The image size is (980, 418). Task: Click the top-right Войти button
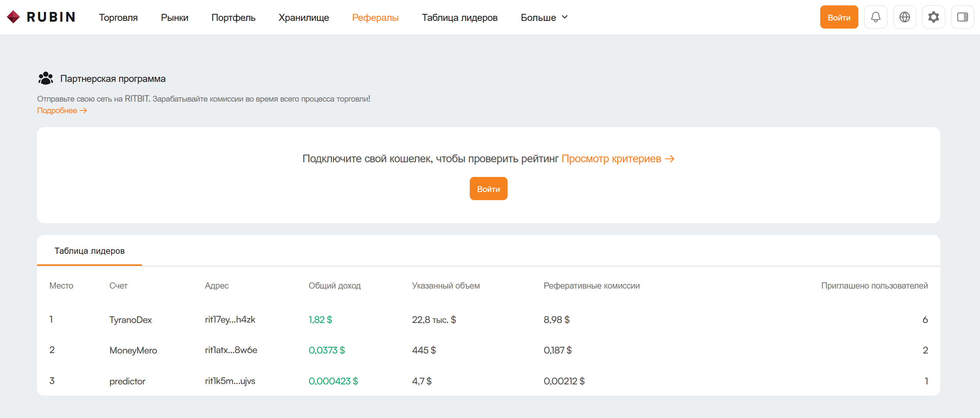click(x=839, y=17)
